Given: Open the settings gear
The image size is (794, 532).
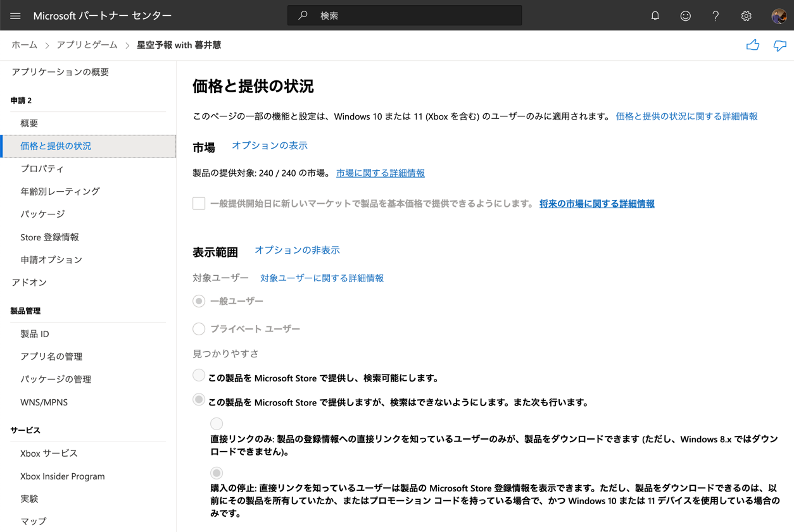Looking at the screenshot, I should click(746, 15).
